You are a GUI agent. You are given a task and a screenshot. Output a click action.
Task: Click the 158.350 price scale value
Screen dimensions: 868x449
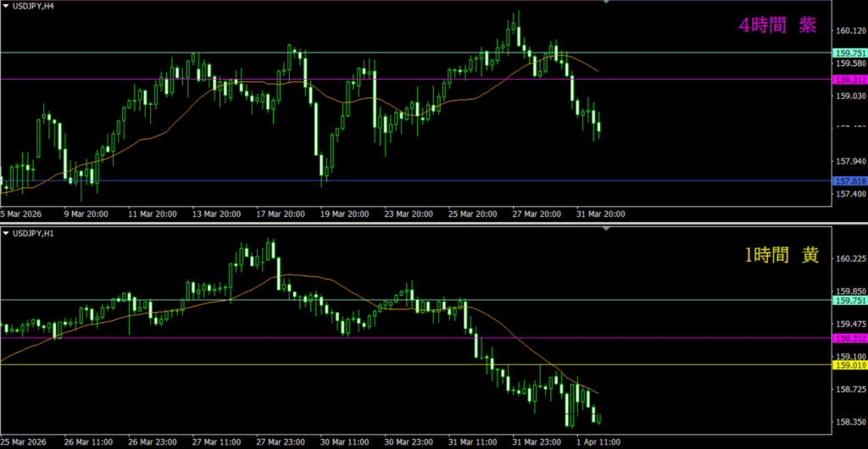(849, 422)
